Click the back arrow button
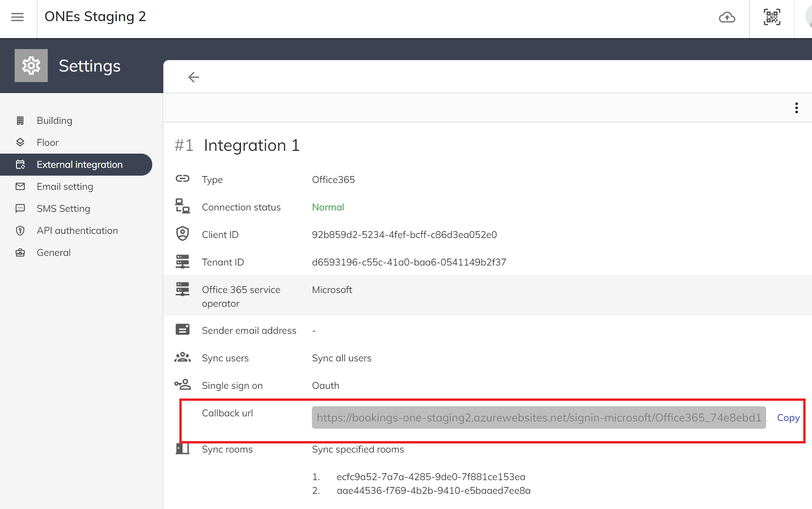This screenshot has height=509, width=812. point(194,77)
